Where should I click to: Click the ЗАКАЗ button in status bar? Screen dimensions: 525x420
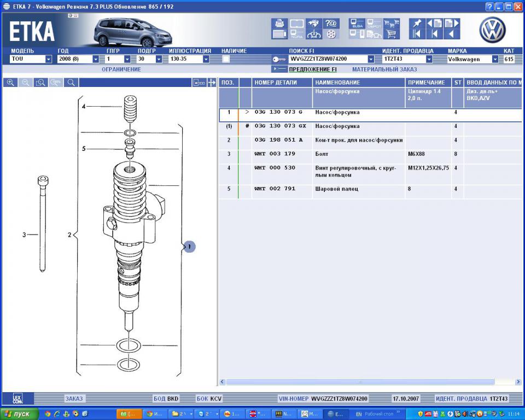coord(74,399)
